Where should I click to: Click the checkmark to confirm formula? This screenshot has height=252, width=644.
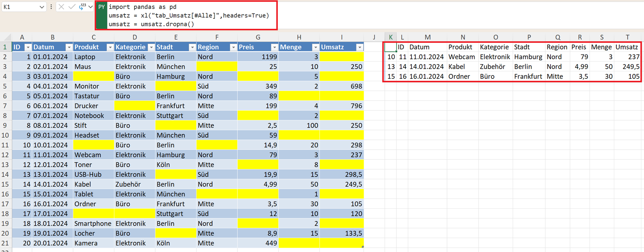(x=71, y=7)
